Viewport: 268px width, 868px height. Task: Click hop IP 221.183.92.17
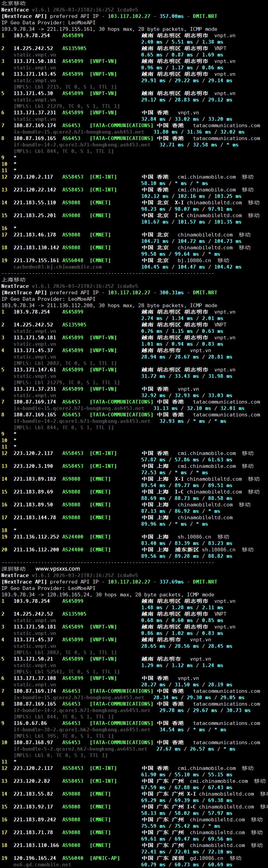(33, 807)
